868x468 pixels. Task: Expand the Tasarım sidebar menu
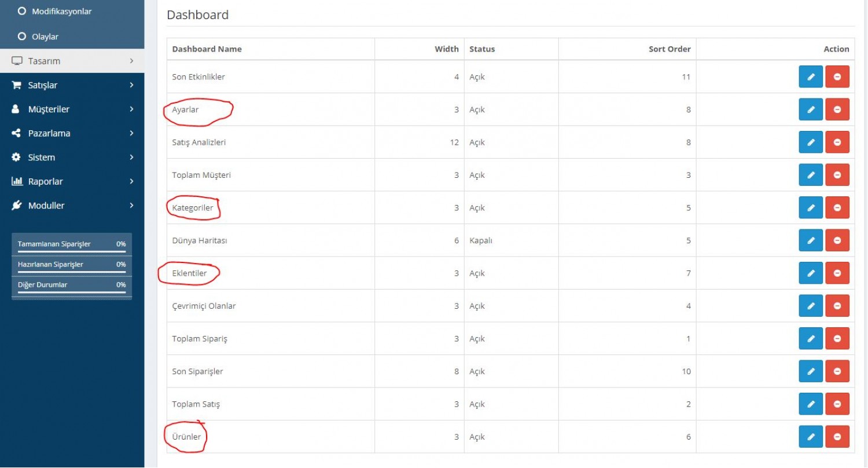[72, 61]
